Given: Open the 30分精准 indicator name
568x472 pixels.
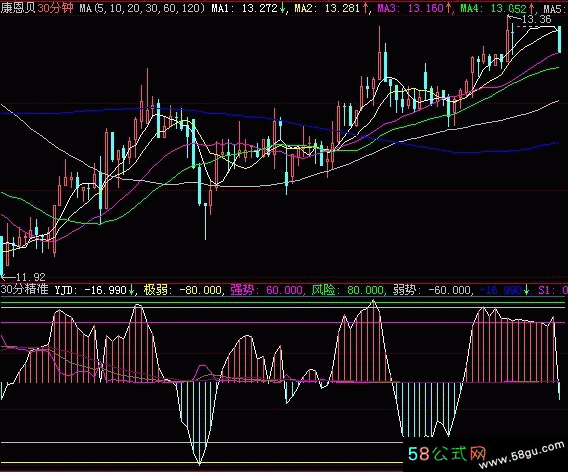Looking at the screenshot, I should pos(25,289).
